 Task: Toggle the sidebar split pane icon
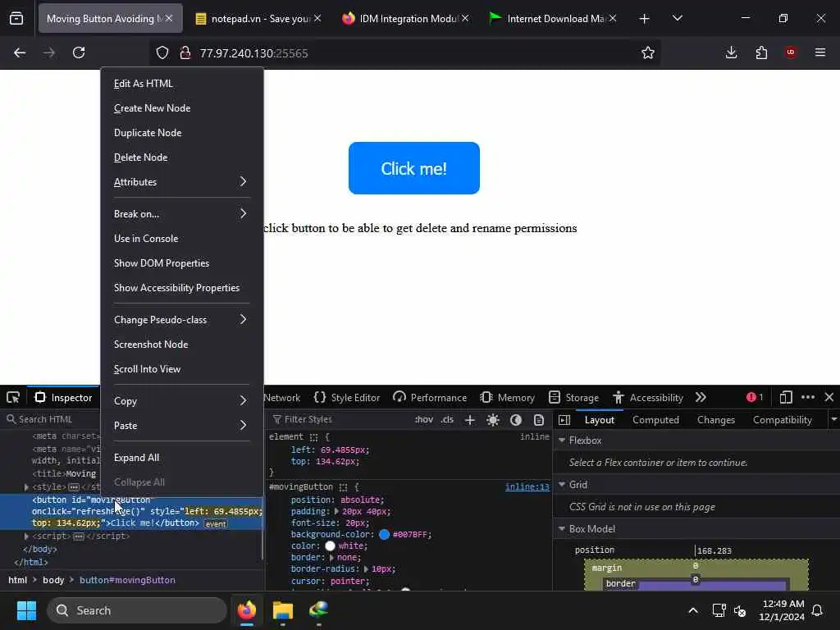pos(564,420)
